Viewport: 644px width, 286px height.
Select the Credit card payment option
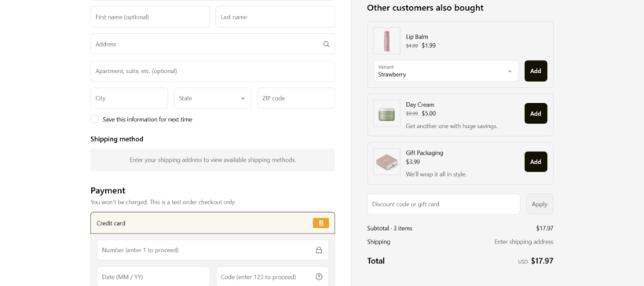pos(212,223)
